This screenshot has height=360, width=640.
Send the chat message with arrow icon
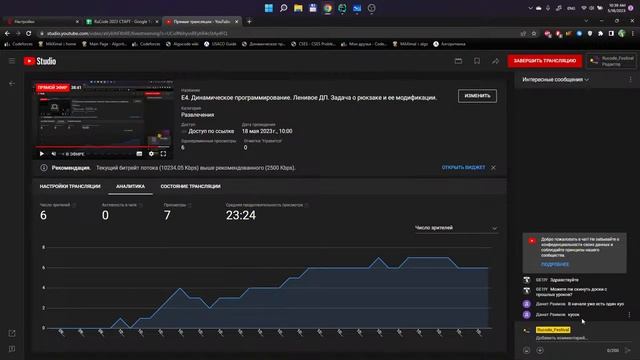point(627,351)
